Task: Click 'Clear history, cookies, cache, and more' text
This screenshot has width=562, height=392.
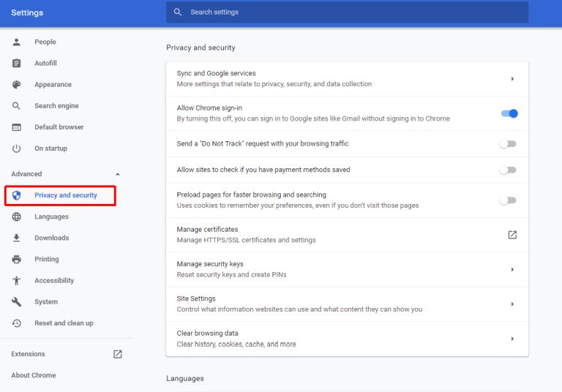Action: tap(236, 344)
